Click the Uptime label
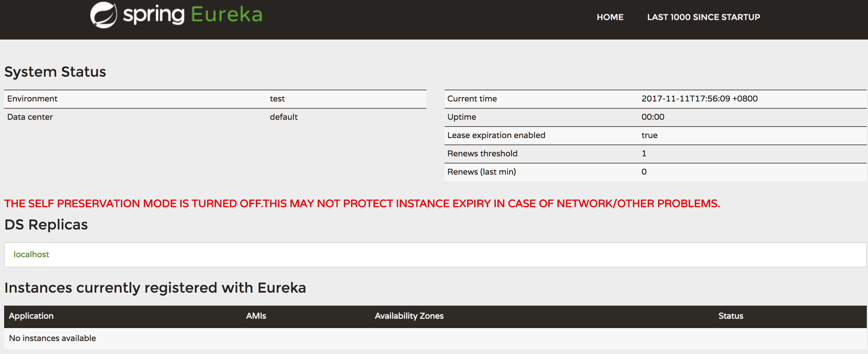 pos(461,117)
